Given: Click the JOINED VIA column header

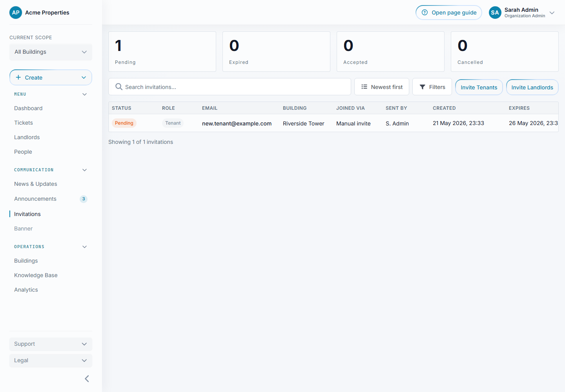Looking at the screenshot, I should pos(350,108).
